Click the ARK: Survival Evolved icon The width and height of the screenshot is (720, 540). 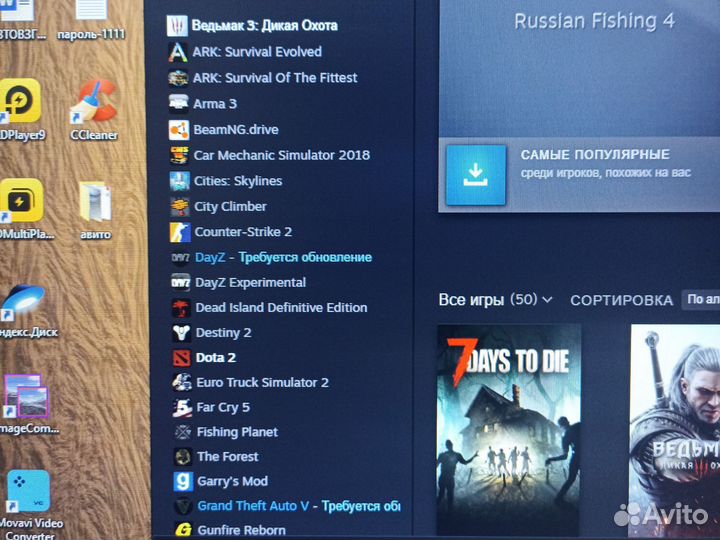178,52
